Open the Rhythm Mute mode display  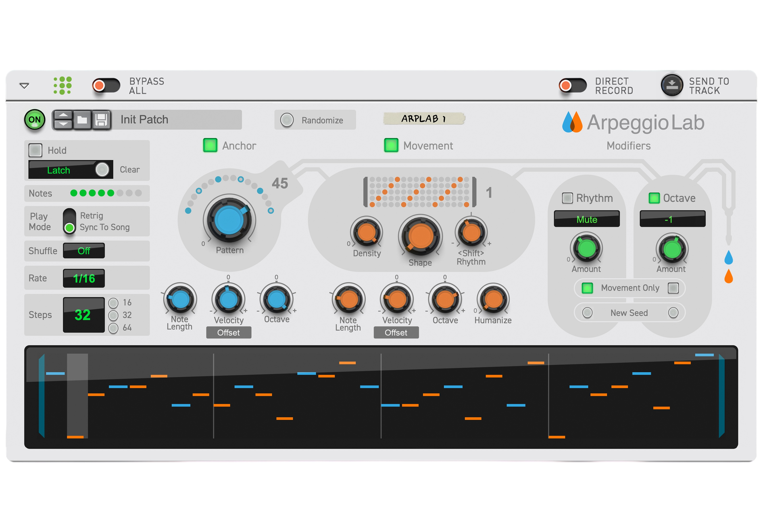(x=587, y=219)
